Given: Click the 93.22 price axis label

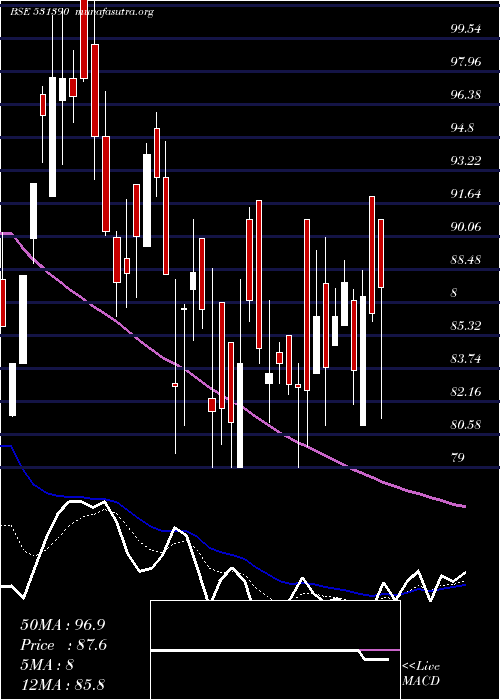Looking at the screenshot, I should 466,161.
